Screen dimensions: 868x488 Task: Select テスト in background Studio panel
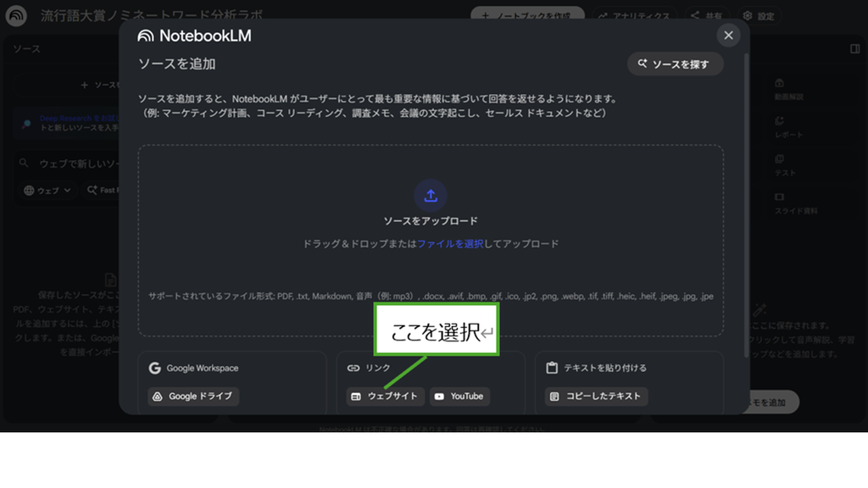point(785,166)
